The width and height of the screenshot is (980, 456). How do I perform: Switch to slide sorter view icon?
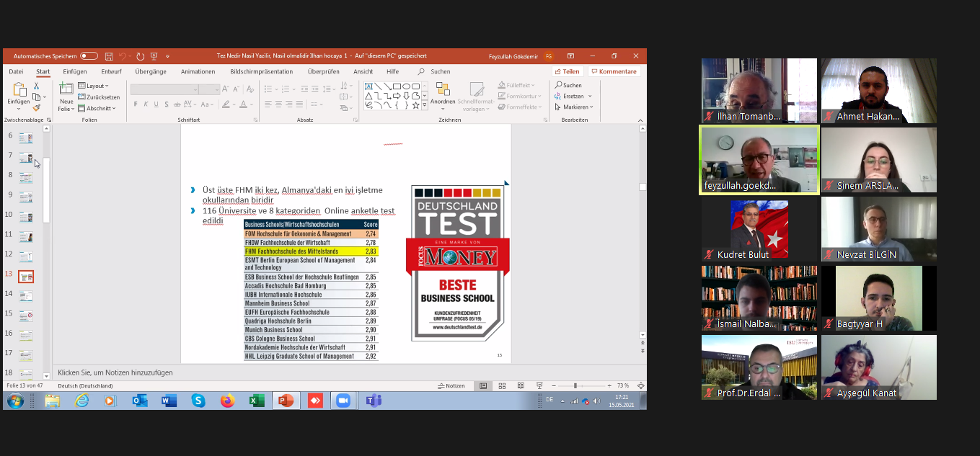point(501,386)
